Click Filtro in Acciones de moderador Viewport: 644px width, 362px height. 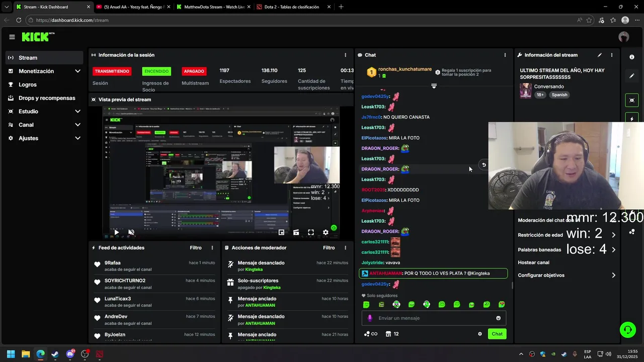[329, 248]
